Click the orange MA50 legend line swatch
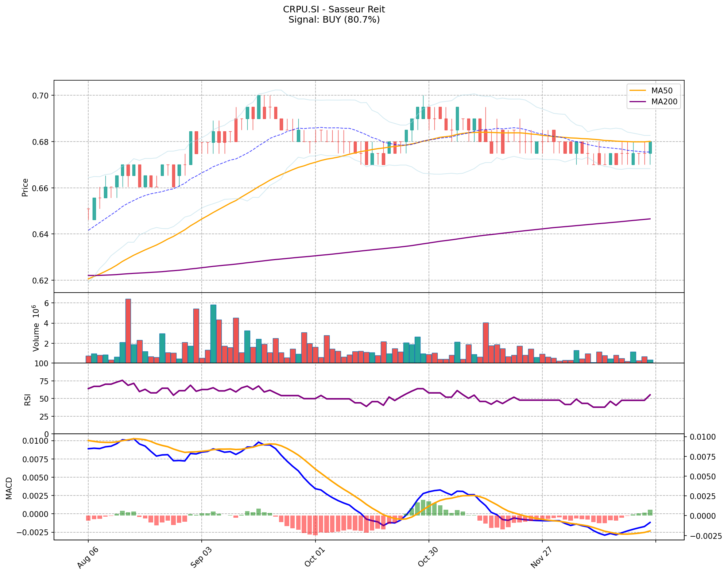 pyautogui.click(x=638, y=90)
